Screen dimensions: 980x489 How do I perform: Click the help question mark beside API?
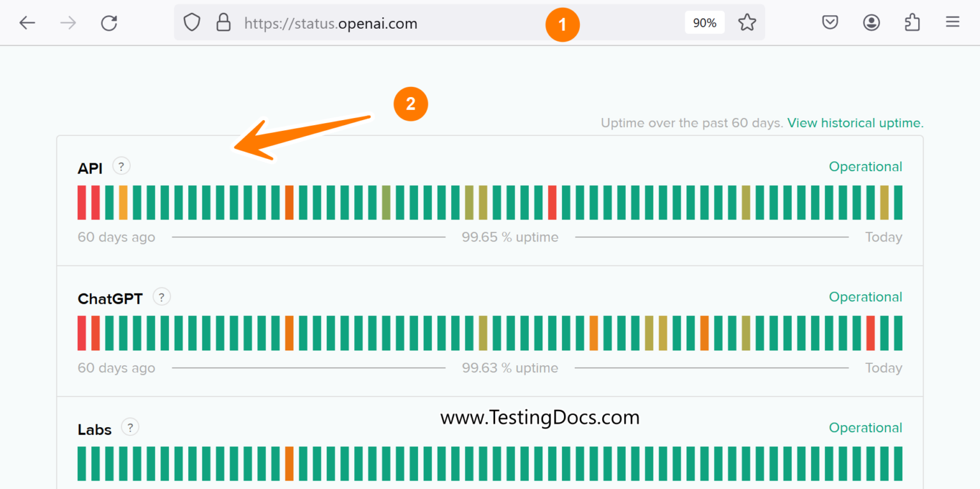121,165
